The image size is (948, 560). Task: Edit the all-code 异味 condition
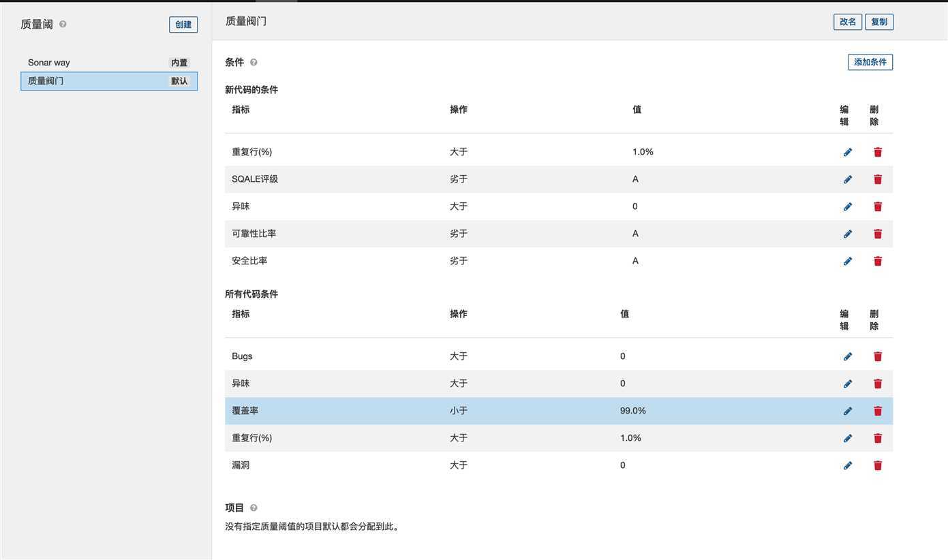848,384
